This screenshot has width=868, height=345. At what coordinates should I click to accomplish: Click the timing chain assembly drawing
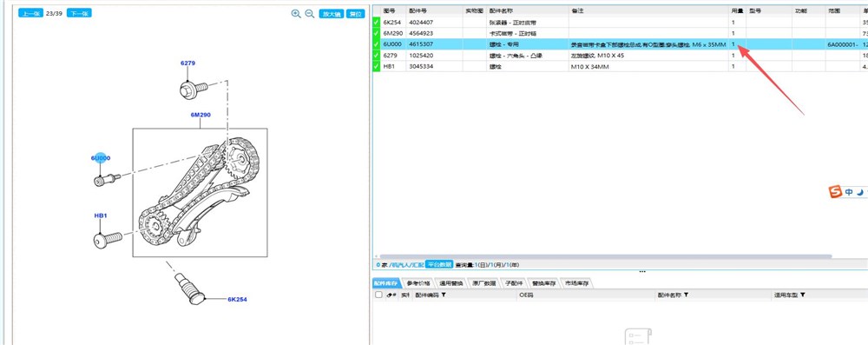pyautogui.click(x=200, y=193)
